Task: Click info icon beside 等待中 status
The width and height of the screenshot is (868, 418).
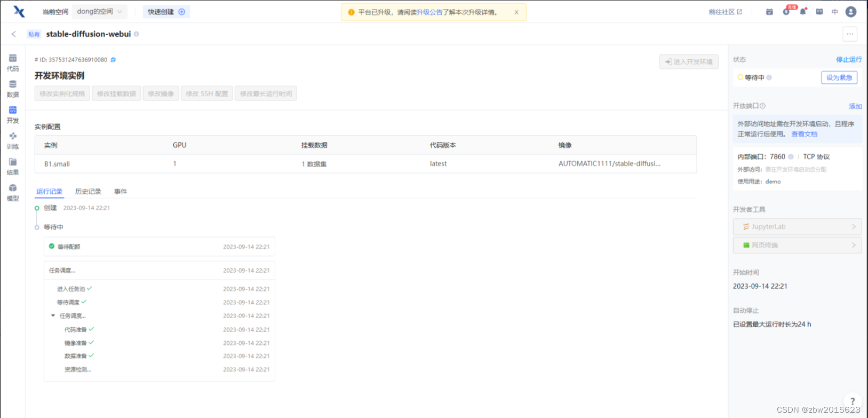Action: [769, 78]
